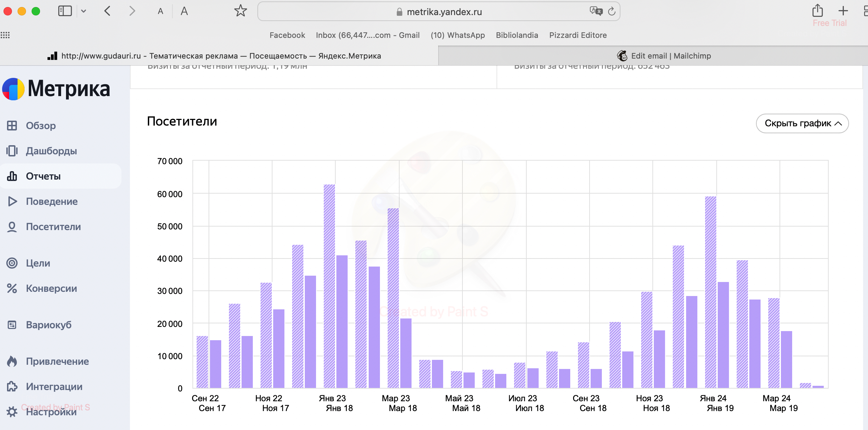Image resolution: width=868 pixels, height=430 pixels.
Task: Click the metrika.yandex.ru address field
Action: 444,12
